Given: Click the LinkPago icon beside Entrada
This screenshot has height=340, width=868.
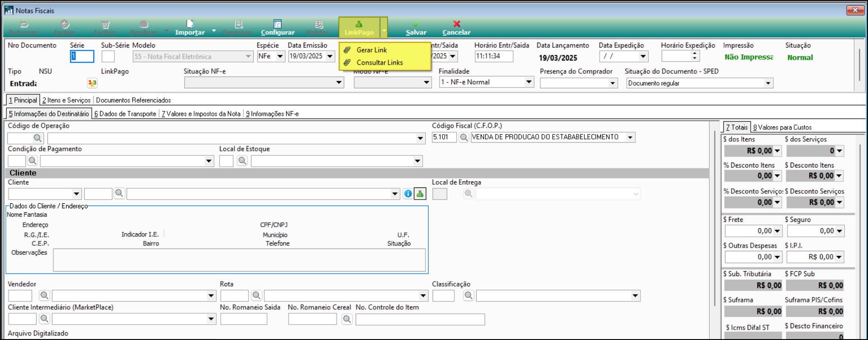Looking at the screenshot, I should [x=92, y=83].
